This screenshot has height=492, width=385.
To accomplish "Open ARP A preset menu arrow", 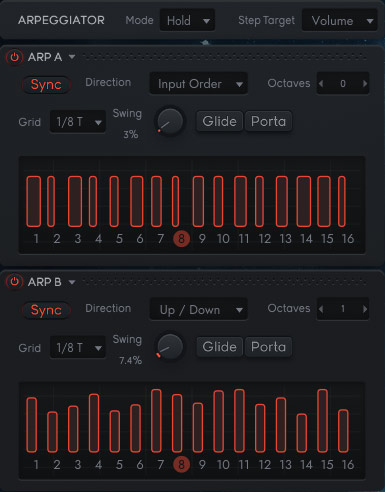I will (72, 57).
